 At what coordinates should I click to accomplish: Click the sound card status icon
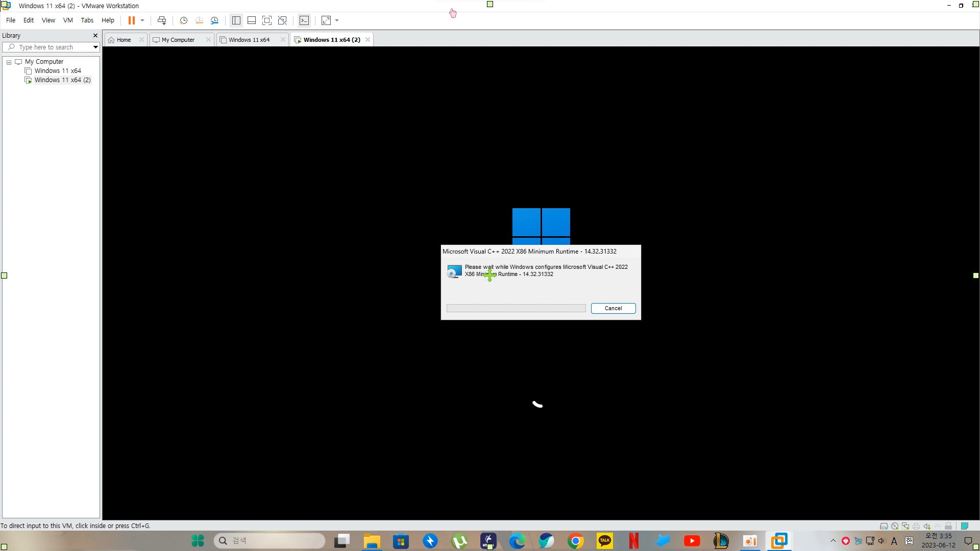tap(927, 526)
